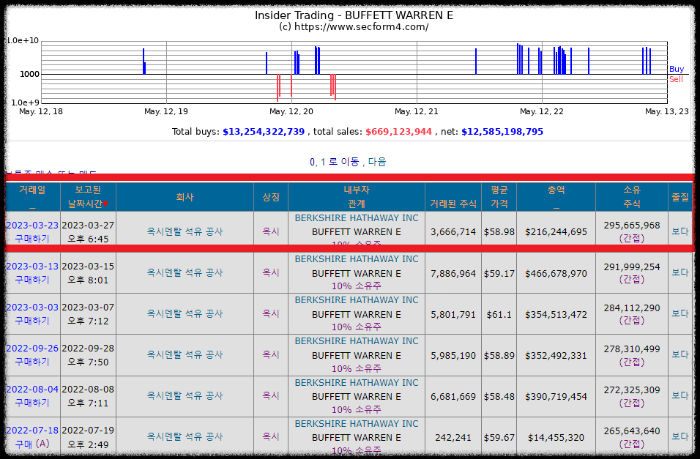Open BERKSHIRE HATHAWAY INC link in 6,681,669 shares row
Image resolution: width=700 pixels, height=459 pixels.
tap(356, 383)
